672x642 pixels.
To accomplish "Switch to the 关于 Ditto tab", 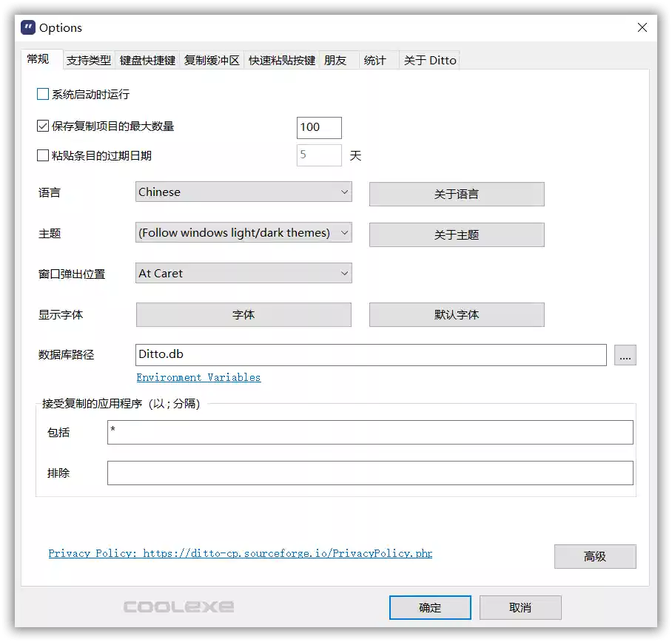I will pyautogui.click(x=429, y=60).
